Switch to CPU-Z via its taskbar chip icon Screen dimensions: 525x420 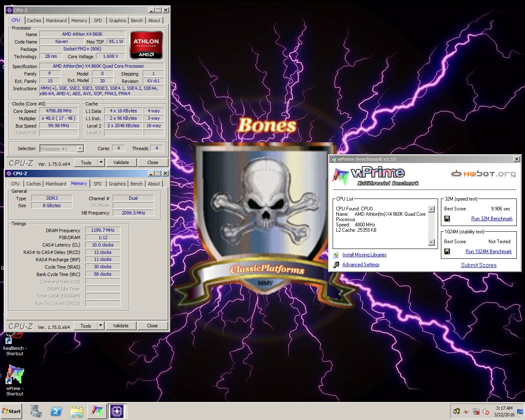pos(117,411)
